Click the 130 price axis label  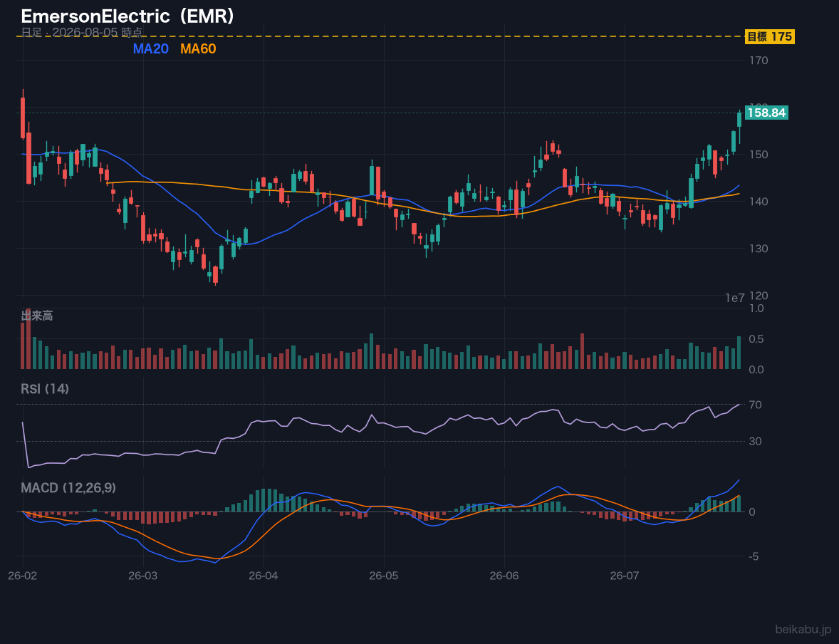759,249
